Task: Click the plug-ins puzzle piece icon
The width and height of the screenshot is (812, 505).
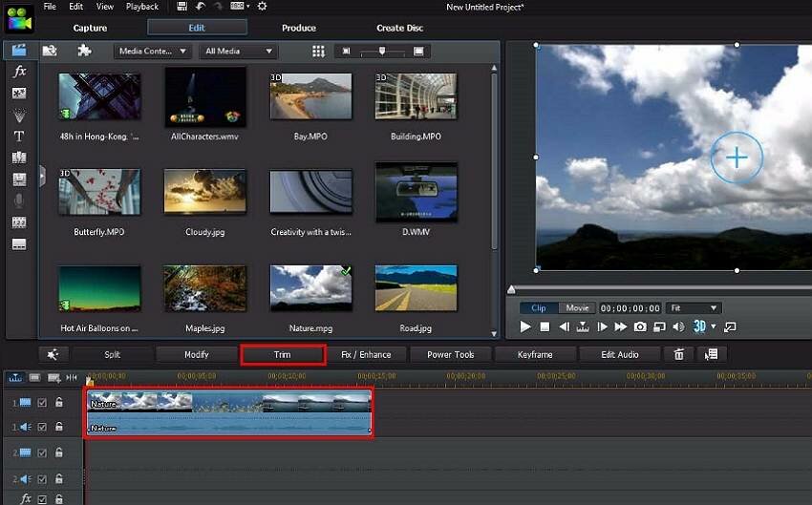Action: (x=84, y=51)
